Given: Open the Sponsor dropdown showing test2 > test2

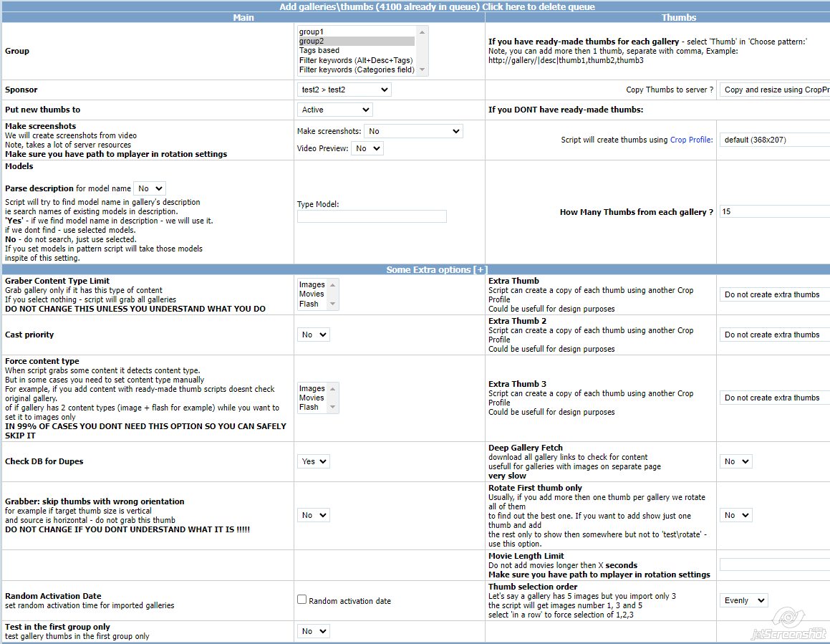Looking at the screenshot, I should [x=344, y=90].
